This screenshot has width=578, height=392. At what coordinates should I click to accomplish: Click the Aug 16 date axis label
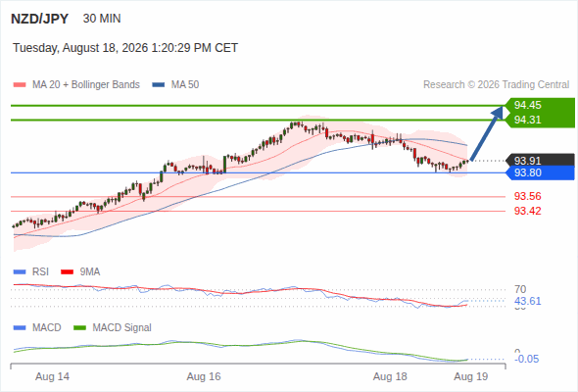[204, 376]
